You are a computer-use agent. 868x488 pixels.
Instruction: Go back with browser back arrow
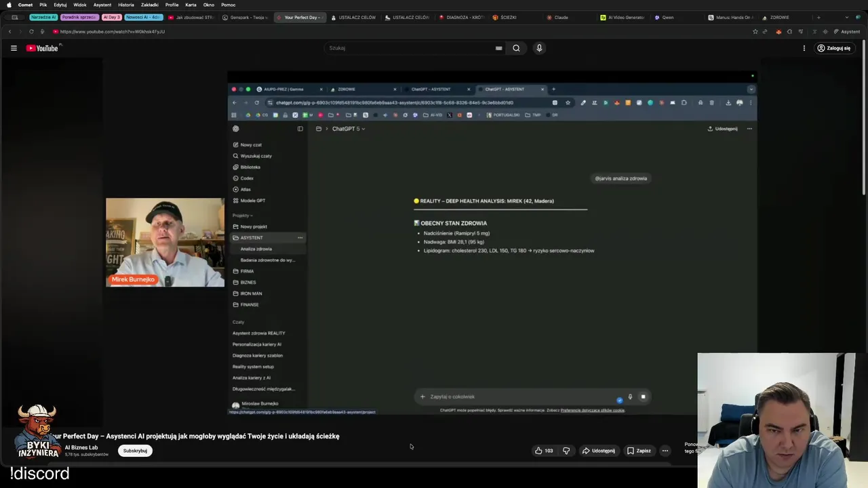click(9, 31)
